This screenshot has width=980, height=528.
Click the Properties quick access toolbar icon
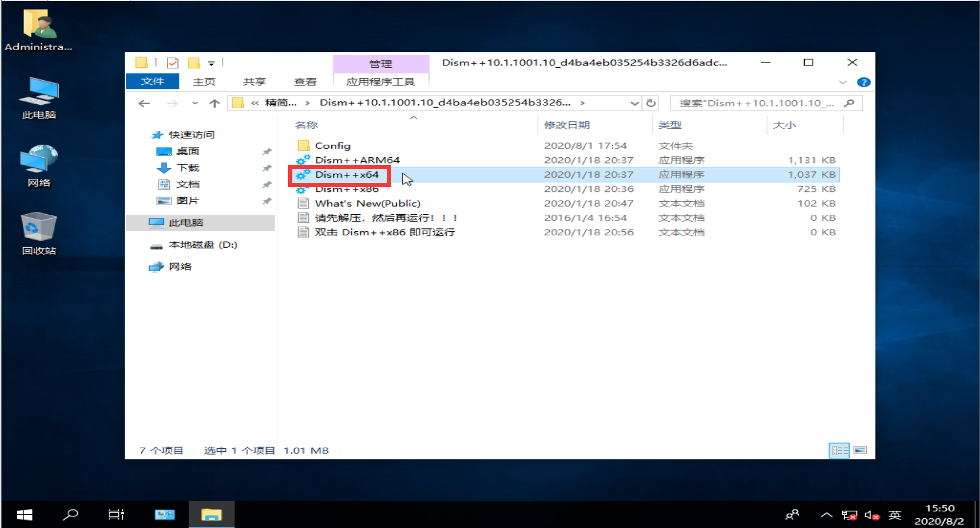point(172,63)
